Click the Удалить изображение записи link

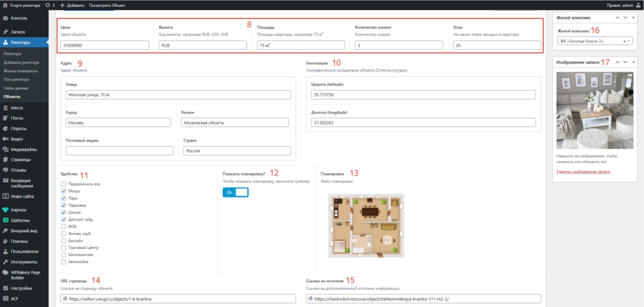(x=583, y=171)
